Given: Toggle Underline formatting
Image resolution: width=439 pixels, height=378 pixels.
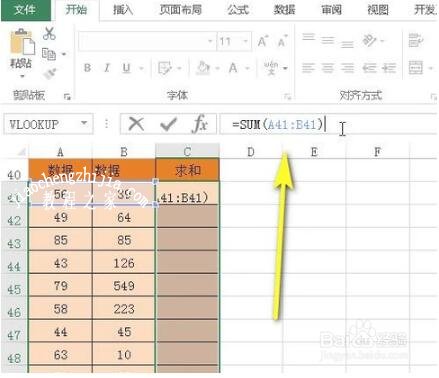Looking at the screenshot, I should (x=126, y=68).
